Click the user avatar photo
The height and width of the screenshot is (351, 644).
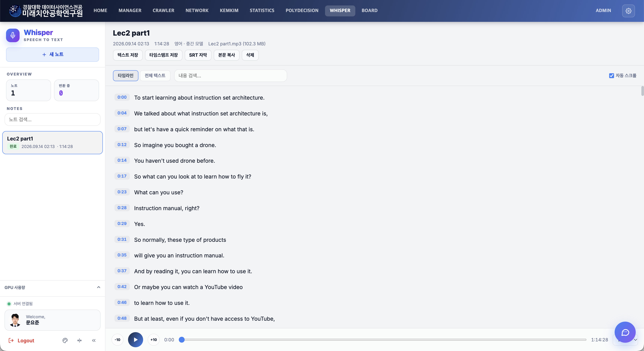point(15,320)
